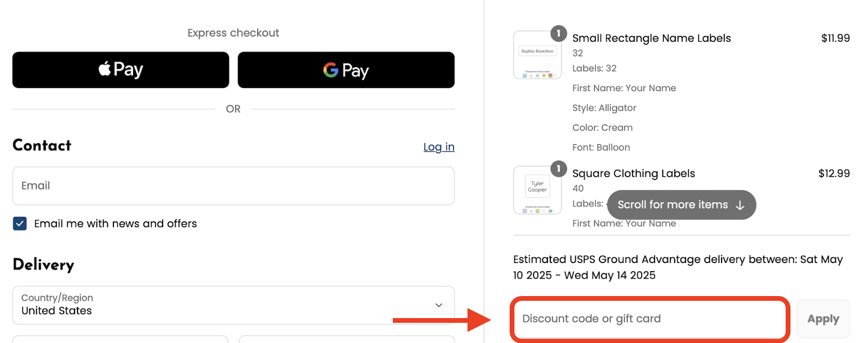Screen dimensions: 868x343
Task: Follow the Log in link
Action: pos(439,147)
